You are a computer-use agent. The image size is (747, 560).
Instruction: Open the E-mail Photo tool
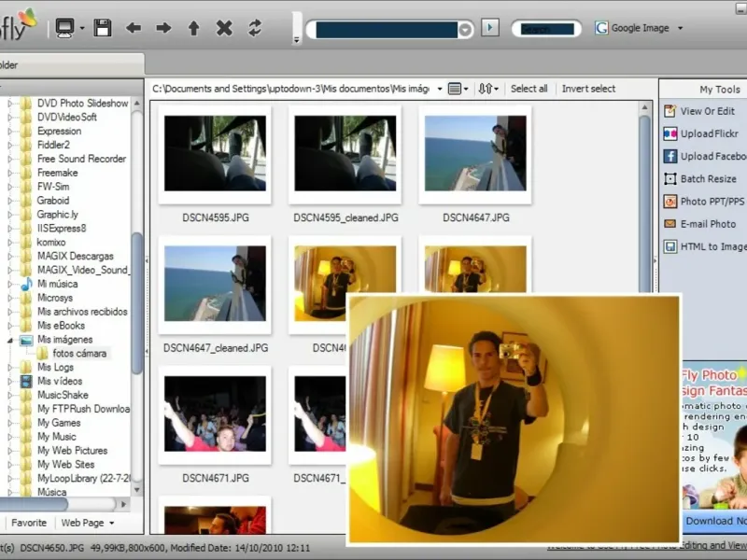coord(707,224)
